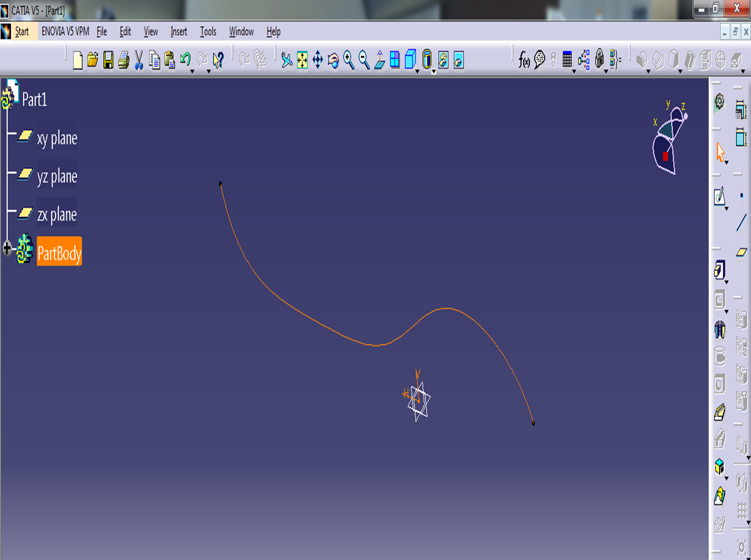This screenshot has width=751, height=560.
Task: Toggle the Hide/Show visibility icon
Action: (443, 60)
